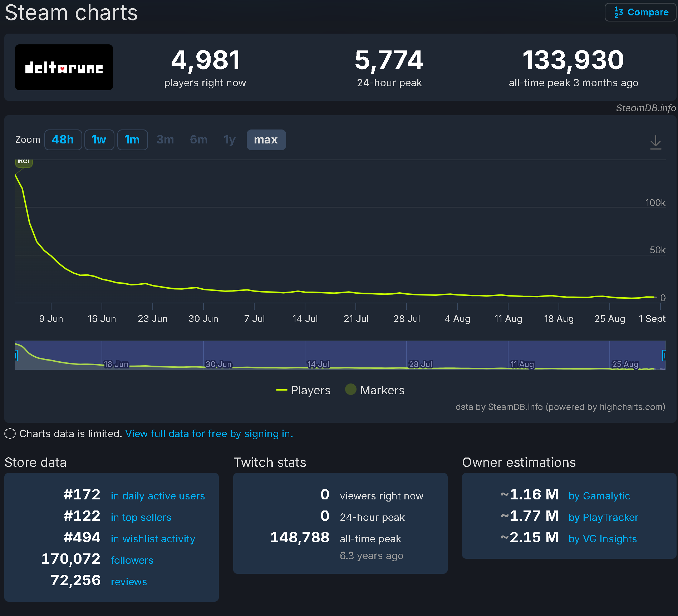Open in top sellers link
Image resolution: width=678 pixels, height=616 pixels.
coord(141,517)
